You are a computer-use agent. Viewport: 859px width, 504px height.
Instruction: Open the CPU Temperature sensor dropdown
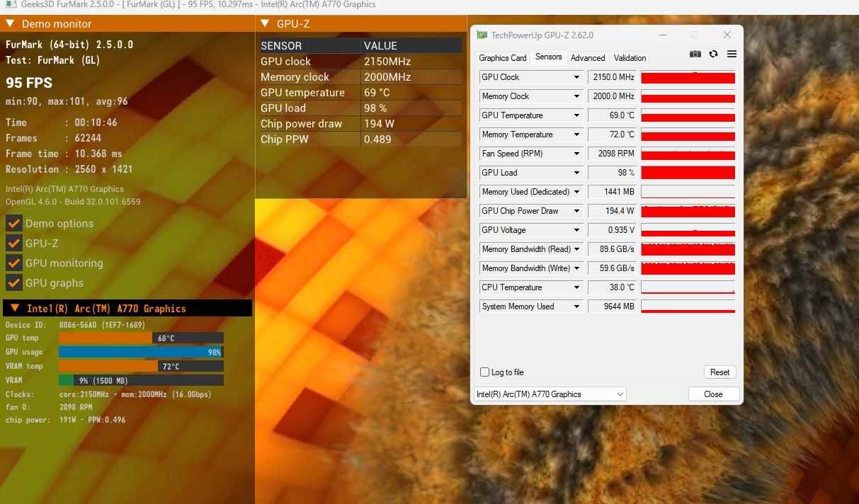click(x=577, y=287)
